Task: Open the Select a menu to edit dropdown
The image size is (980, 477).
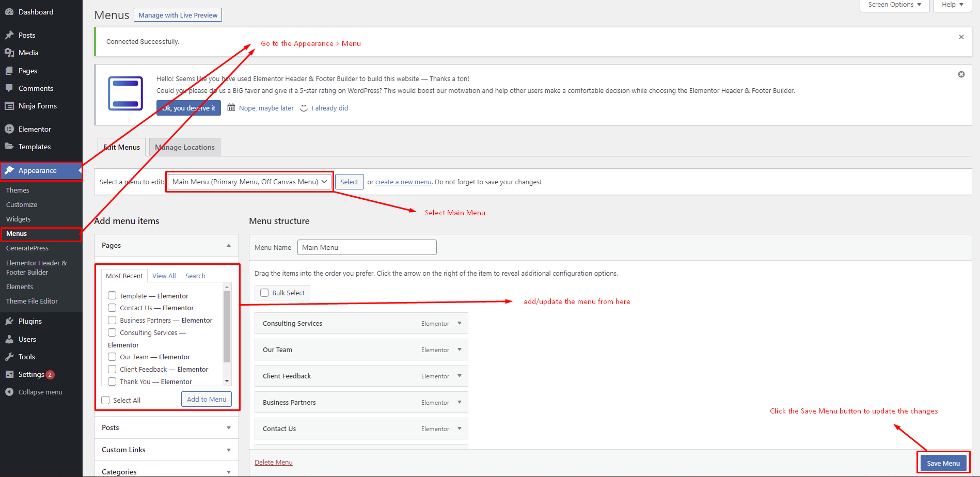Action: 250,182
